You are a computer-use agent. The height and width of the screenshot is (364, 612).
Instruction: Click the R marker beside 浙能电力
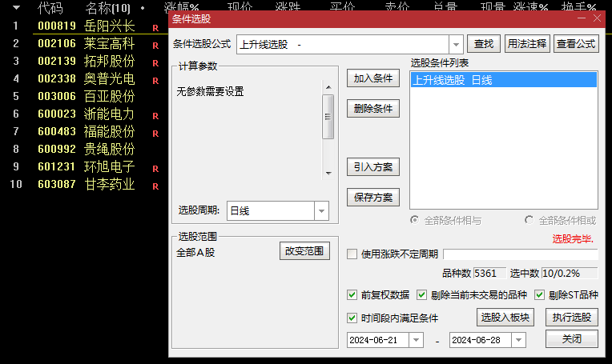click(x=155, y=116)
